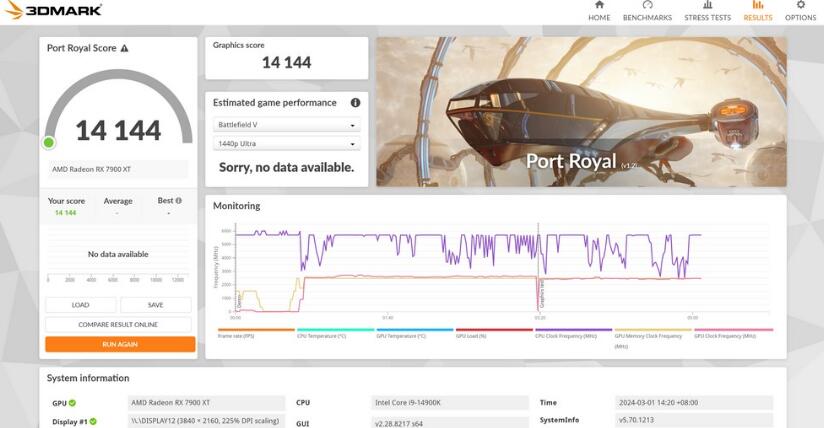The height and width of the screenshot is (428, 824).
Task: Toggle CPU Temperature legend entry
Action: tap(335, 333)
